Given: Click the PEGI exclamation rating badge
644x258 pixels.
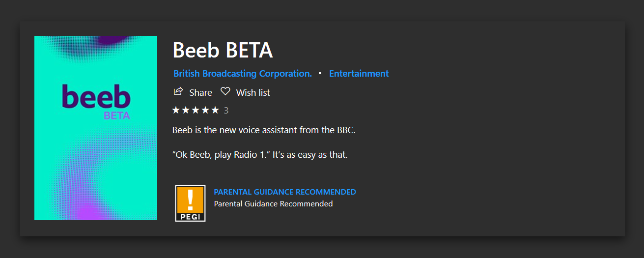Looking at the screenshot, I should click(190, 203).
